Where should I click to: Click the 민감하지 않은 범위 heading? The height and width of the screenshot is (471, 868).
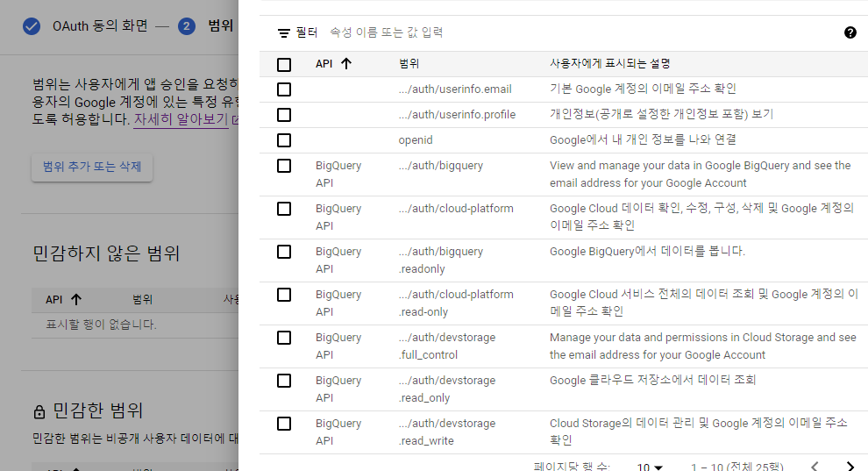pos(106,253)
